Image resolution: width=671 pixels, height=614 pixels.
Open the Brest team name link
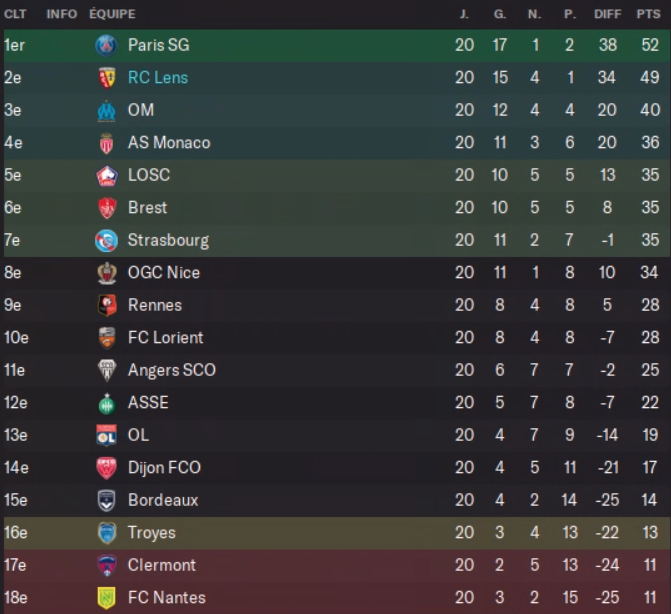point(147,208)
